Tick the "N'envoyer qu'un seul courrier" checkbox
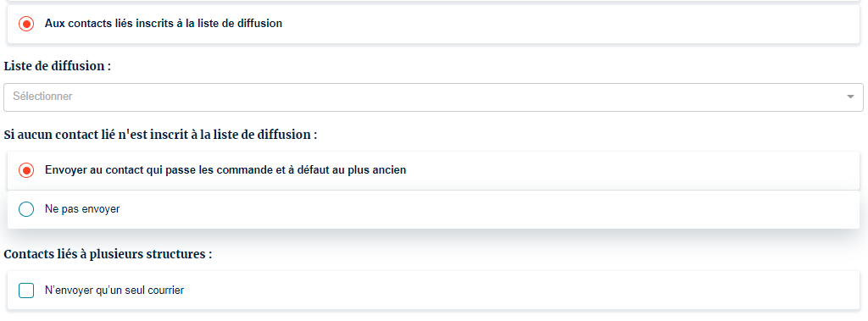Screen dimensions: 868x321 pos(26,290)
